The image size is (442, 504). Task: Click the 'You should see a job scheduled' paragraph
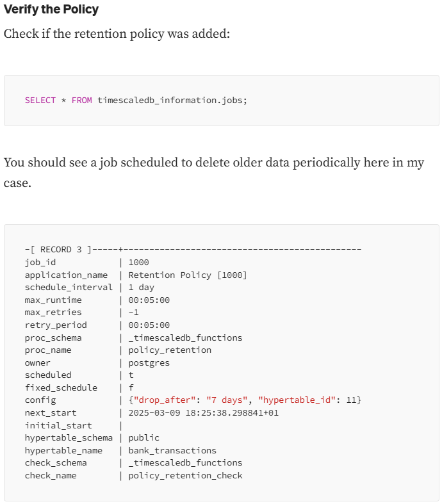tap(214, 173)
